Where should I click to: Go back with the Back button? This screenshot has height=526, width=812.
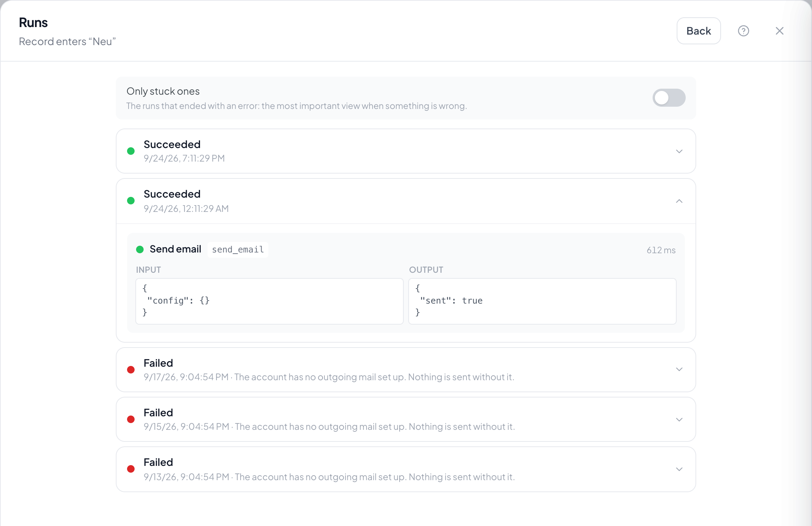point(698,31)
